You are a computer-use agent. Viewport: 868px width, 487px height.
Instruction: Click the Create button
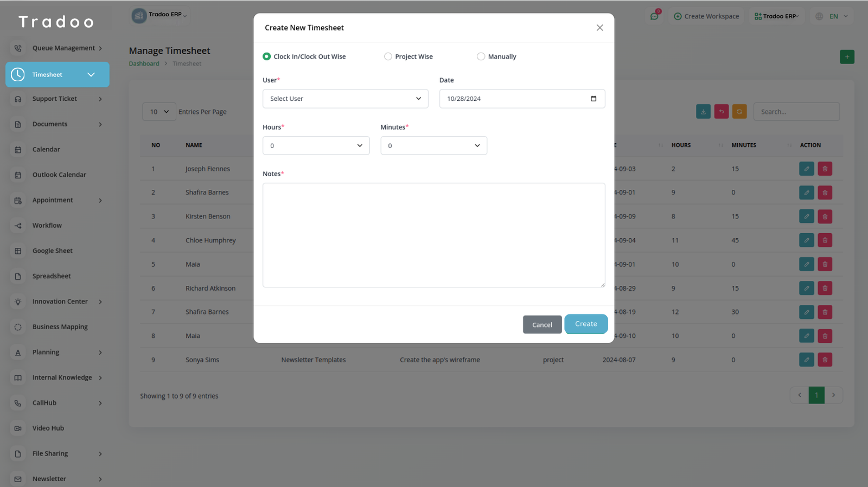click(x=586, y=324)
